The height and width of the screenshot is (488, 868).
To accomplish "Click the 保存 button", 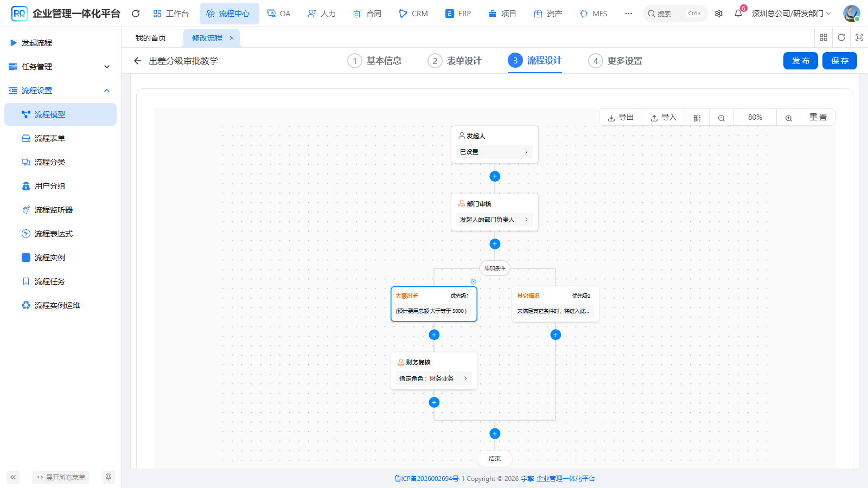I will (840, 61).
